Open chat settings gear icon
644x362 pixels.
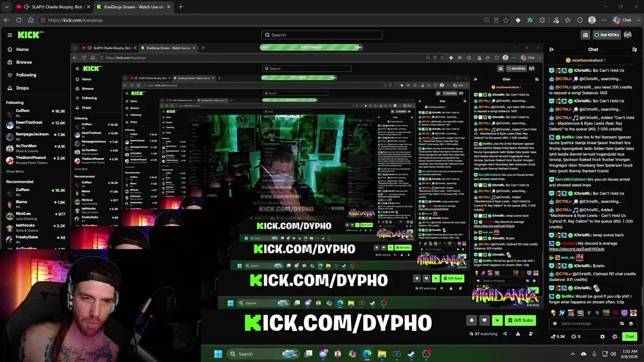tap(602, 337)
